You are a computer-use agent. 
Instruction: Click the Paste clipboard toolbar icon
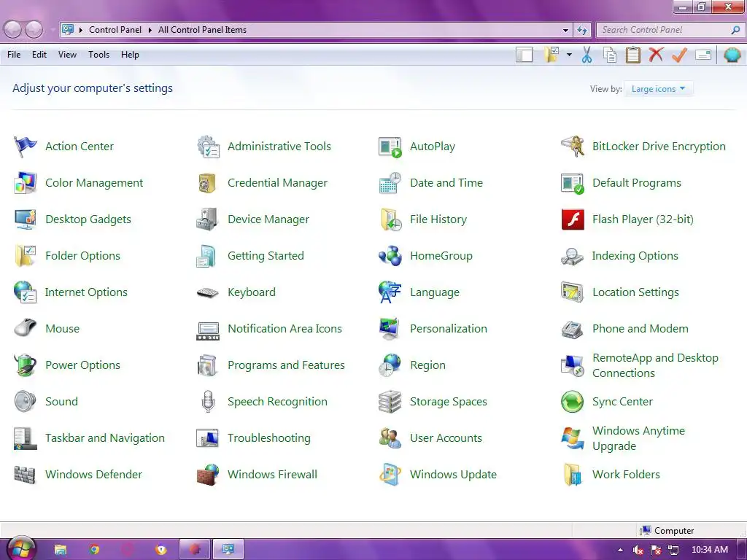click(x=632, y=55)
